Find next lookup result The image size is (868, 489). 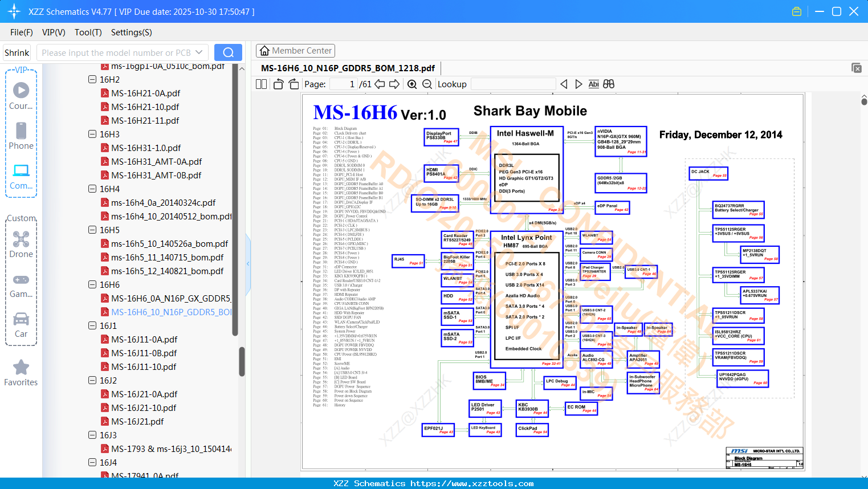coord(578,84)
